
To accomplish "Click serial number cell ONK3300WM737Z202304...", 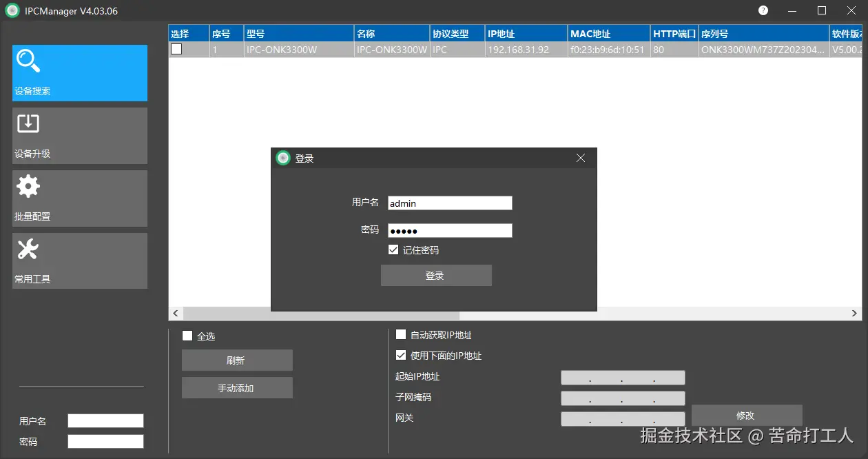I will click(764, 50).
